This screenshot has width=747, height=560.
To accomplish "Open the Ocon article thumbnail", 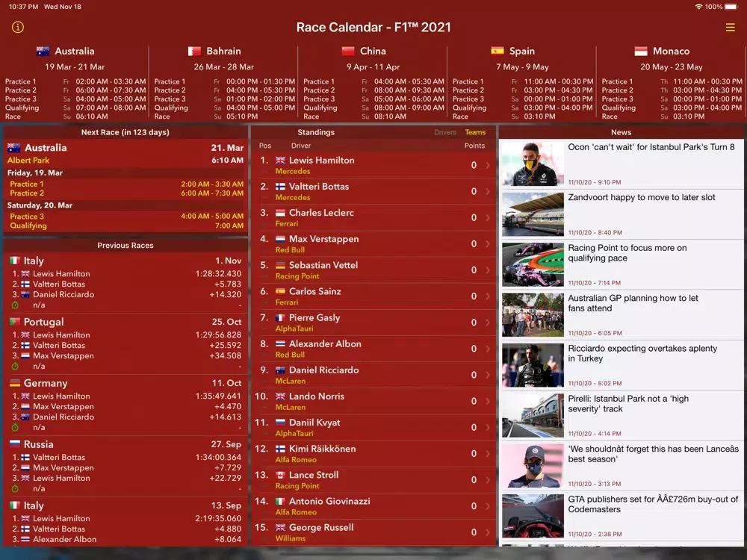I will pyautogui.click(x=533, y=164).
